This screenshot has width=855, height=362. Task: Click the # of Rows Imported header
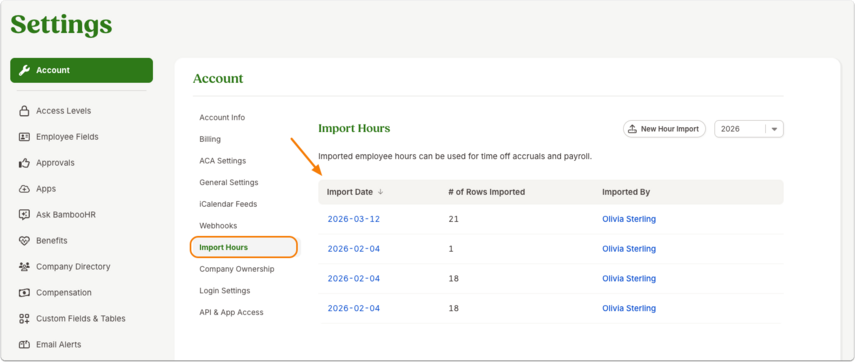[486, 192]
